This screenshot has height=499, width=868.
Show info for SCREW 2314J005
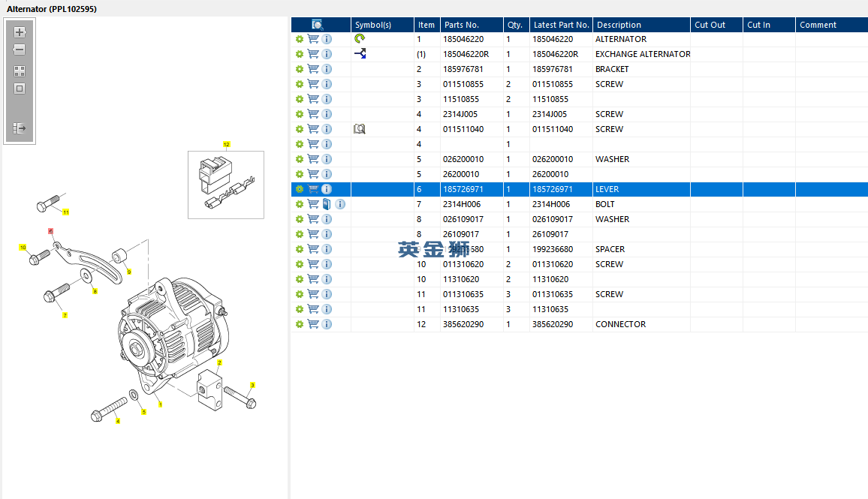point(327,114)
